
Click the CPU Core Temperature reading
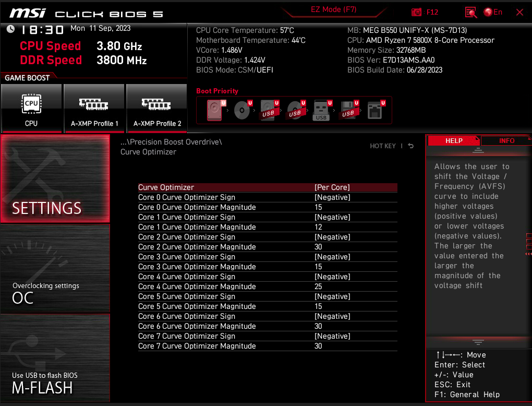point(245,31)
